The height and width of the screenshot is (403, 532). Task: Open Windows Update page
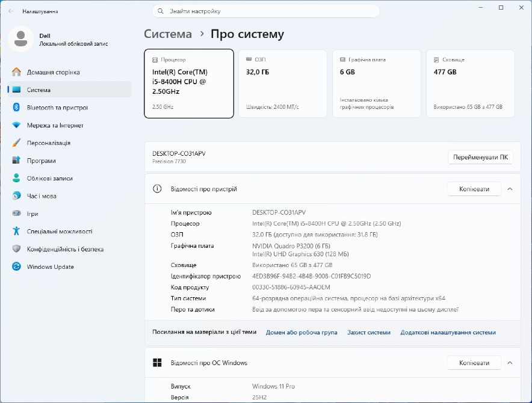pyautogui.click(x=70, y=266)
